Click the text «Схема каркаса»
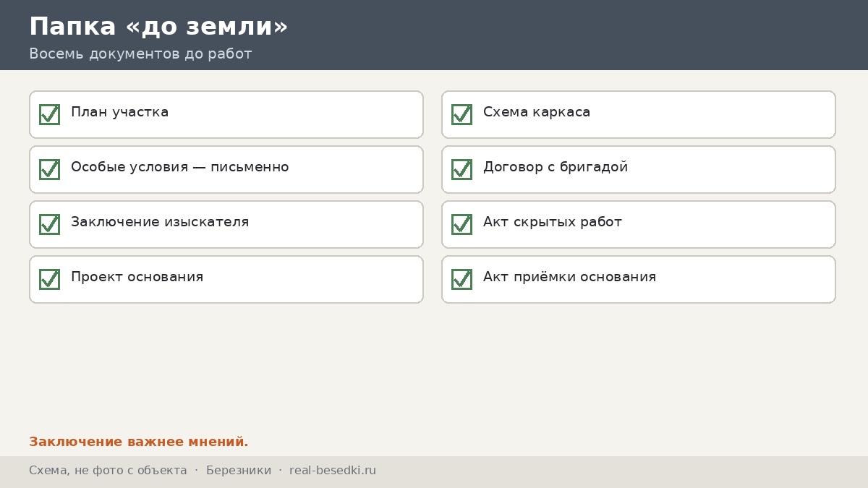868x488 pixels. click(537, 112)
